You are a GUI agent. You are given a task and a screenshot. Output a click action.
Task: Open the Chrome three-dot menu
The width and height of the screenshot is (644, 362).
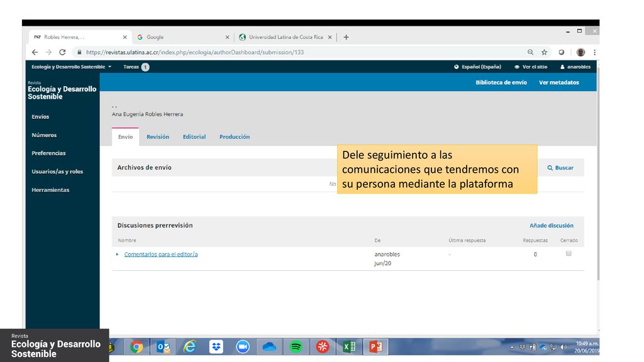pos(594,52)
